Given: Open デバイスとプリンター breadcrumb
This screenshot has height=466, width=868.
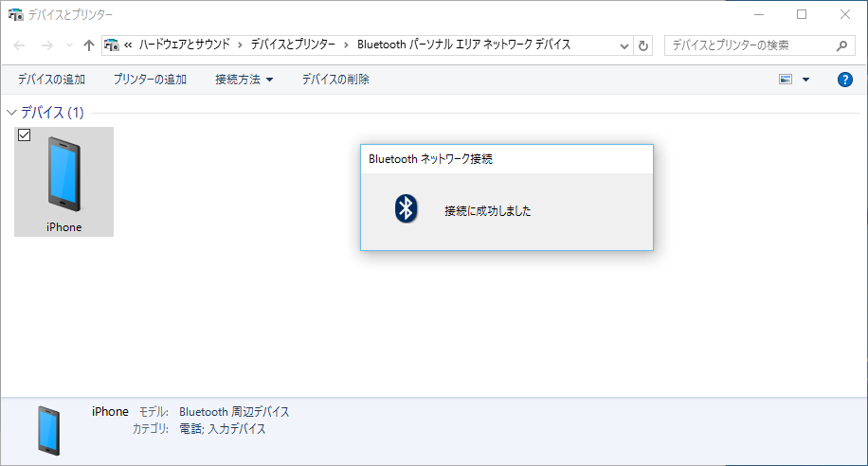Looking at the screenshot, I should coord(293,45).
